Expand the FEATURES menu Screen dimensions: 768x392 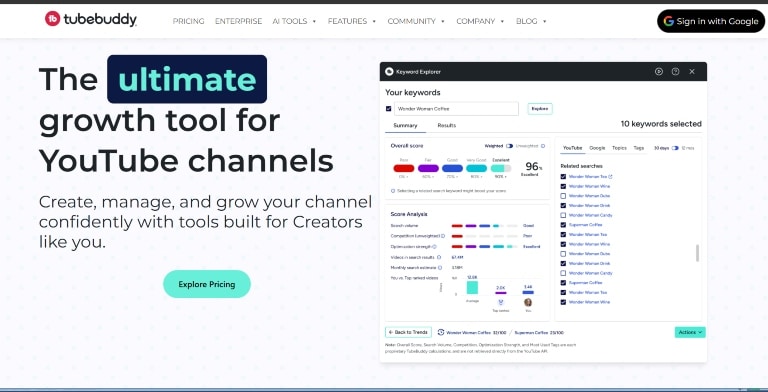352,21
